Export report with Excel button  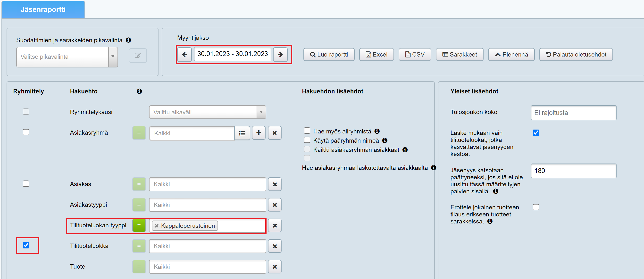(x=376, y=54)
